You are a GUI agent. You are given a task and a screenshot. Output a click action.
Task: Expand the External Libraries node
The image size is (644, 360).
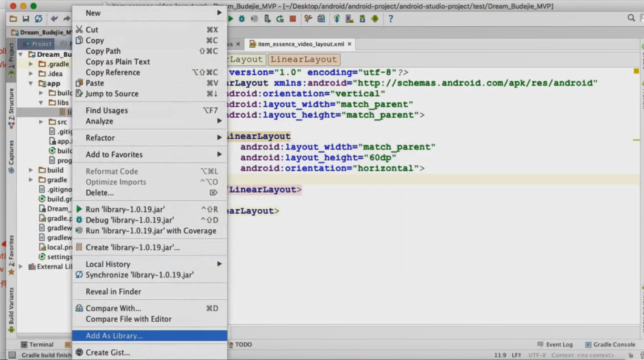coord(21,267)
